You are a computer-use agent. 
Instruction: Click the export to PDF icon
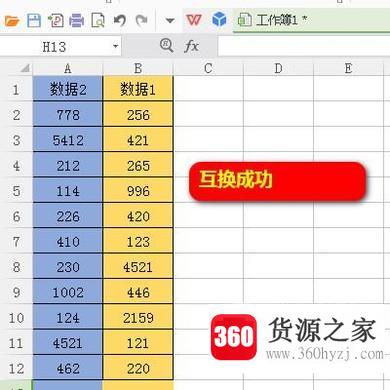tap(56, 21)
